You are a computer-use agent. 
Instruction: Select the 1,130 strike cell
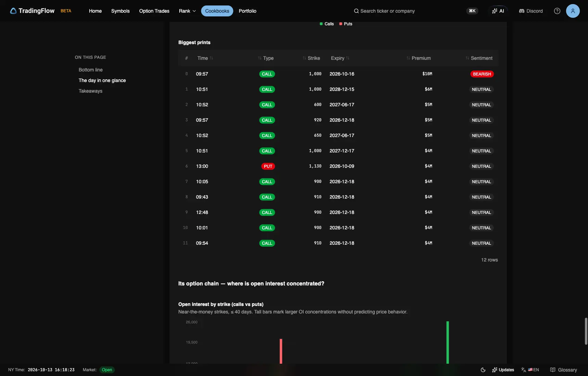click(x=315, y=166)
